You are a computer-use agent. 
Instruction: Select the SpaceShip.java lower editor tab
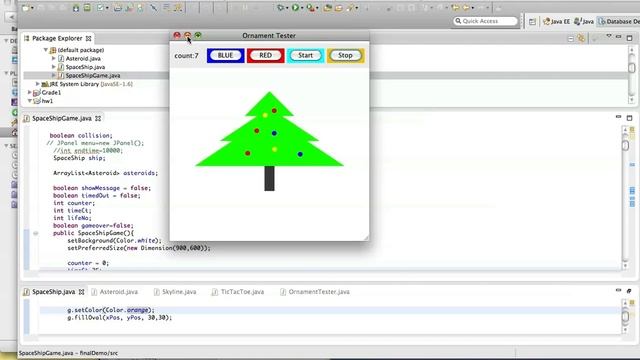click(x=53, y=292)
